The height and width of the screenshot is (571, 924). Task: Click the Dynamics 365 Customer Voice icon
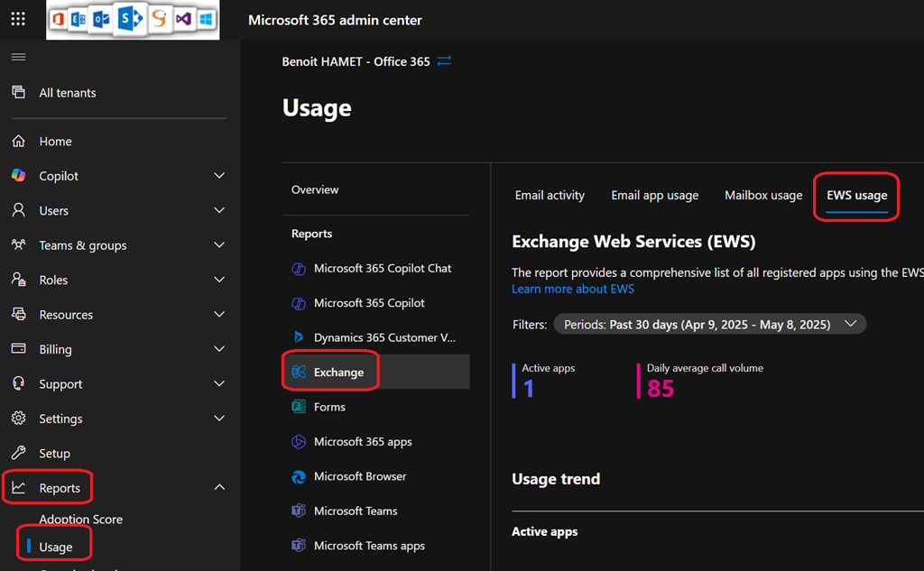point(299,337)
